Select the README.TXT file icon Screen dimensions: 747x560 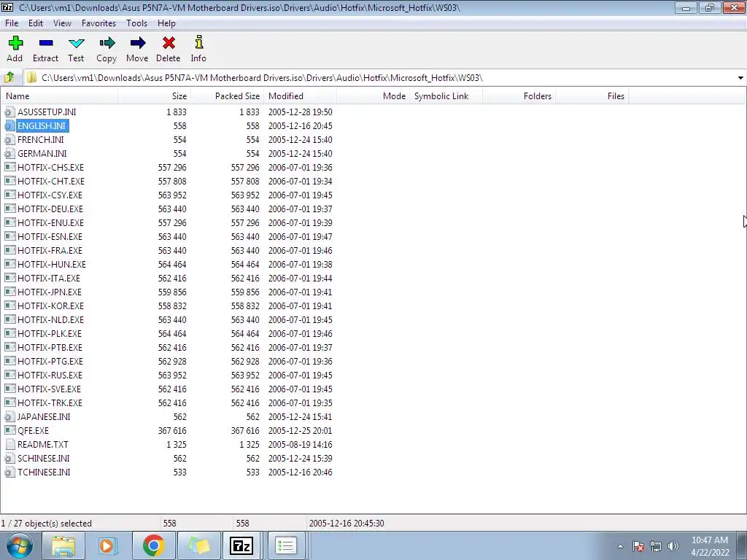[9, 444]
